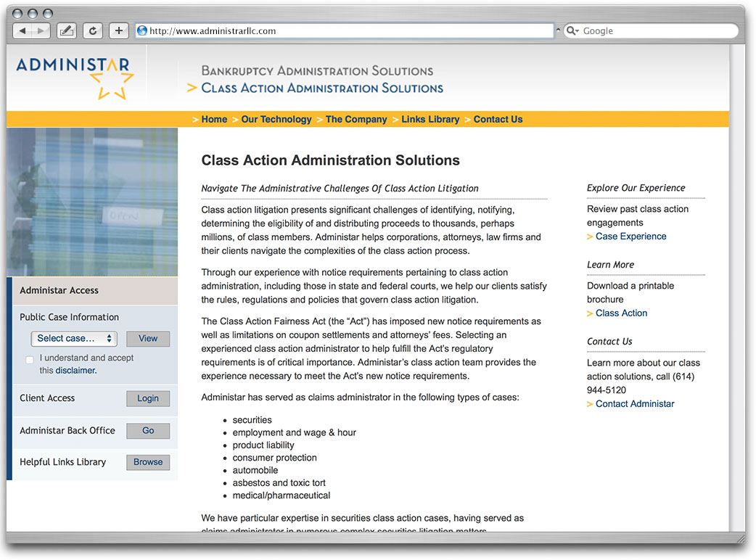Click the 'Contact Us' heading in right column

(x=609, y=341)
